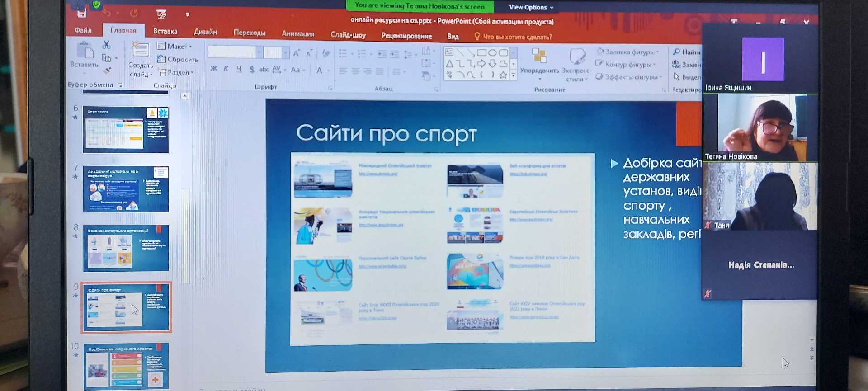Click the Найти find button
The width and height of the screenshot is (868, 391).
point(686,52)
